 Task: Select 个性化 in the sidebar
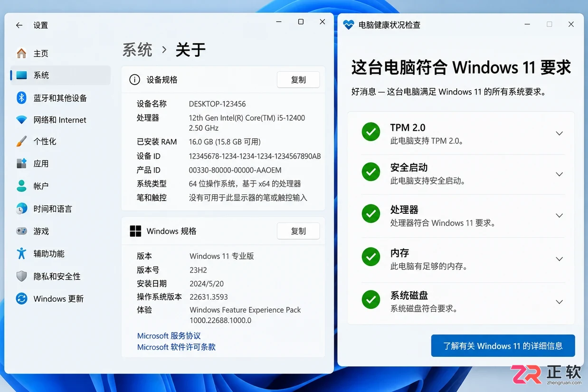(x=60, y=141)
